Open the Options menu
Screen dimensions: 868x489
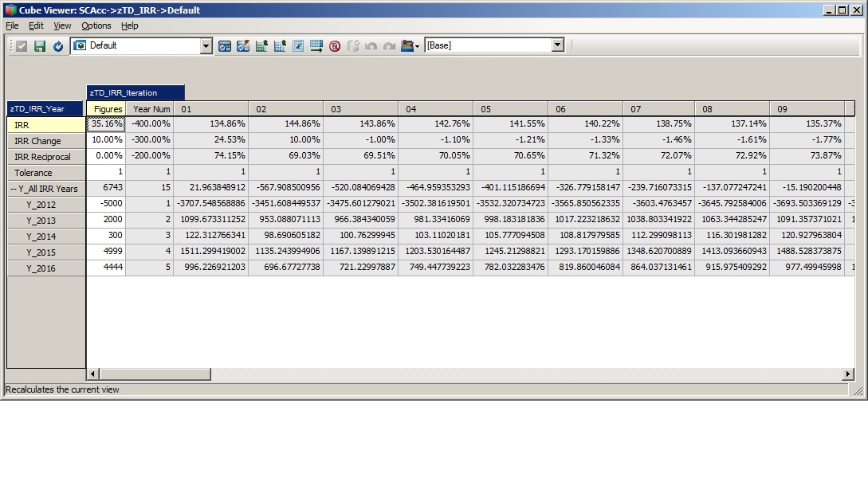[96, 25]
